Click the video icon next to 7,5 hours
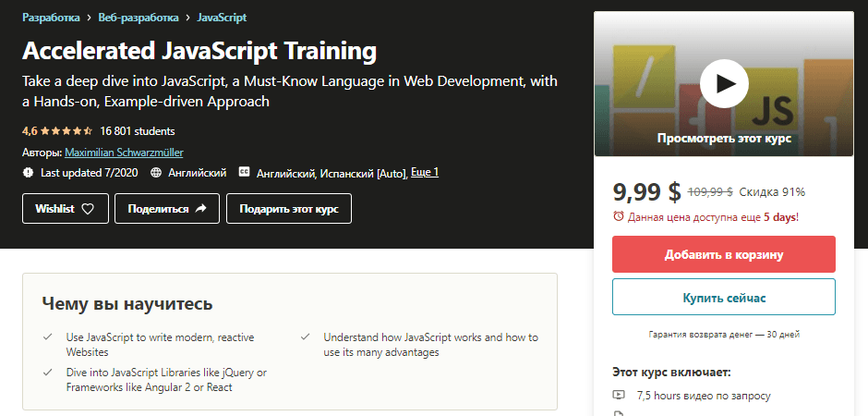The width and height of the screenshot is (868, 416). point(619,396)
